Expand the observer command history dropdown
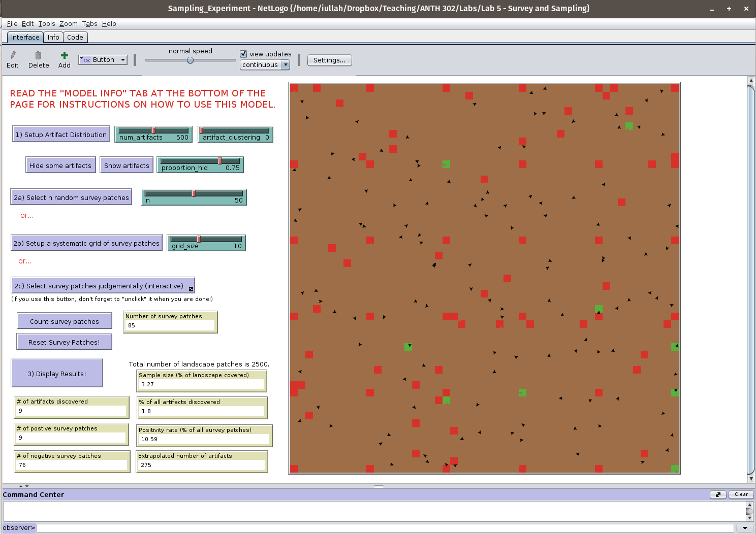The width and height of the screenshot is (756, 534). click(745, 528)
